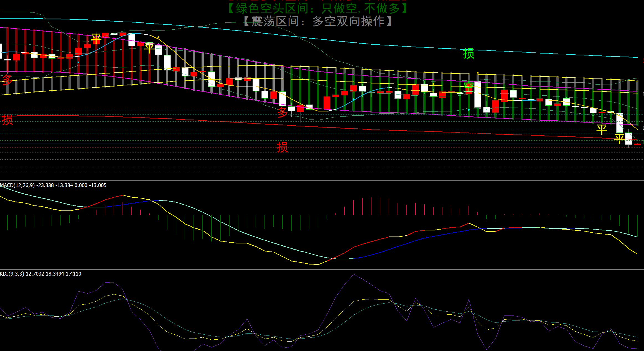Click the last small red candle at far right
The height and width of the screenshot is (351, 644).
pos(637,144)
